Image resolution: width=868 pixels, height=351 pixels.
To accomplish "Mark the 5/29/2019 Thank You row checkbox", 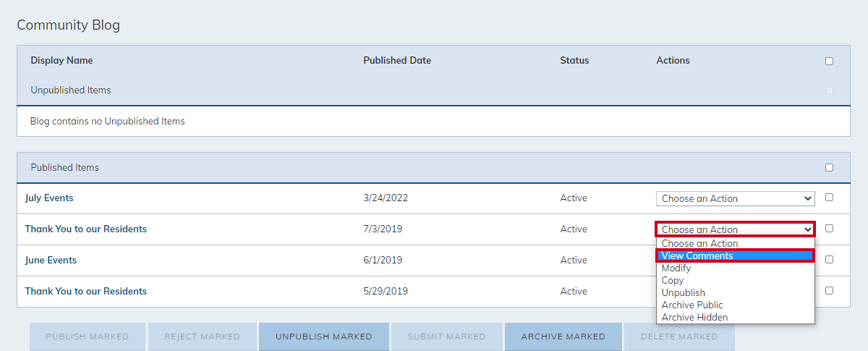I will pyautogui.click(x=829, y=290).
